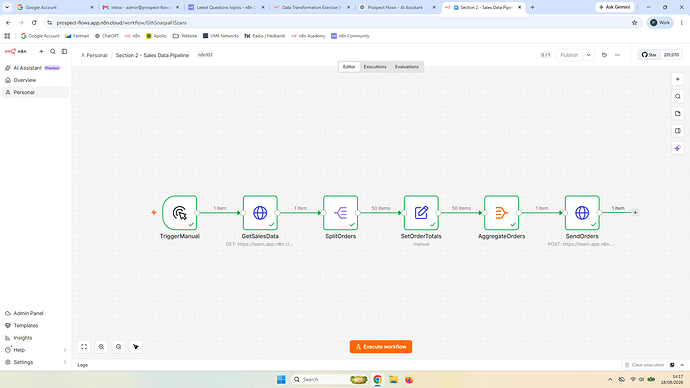Image resolution: width=690 pixels, height=388 pixels.
Task: Switch to the Editor tab
Action: tap(349, 67)
